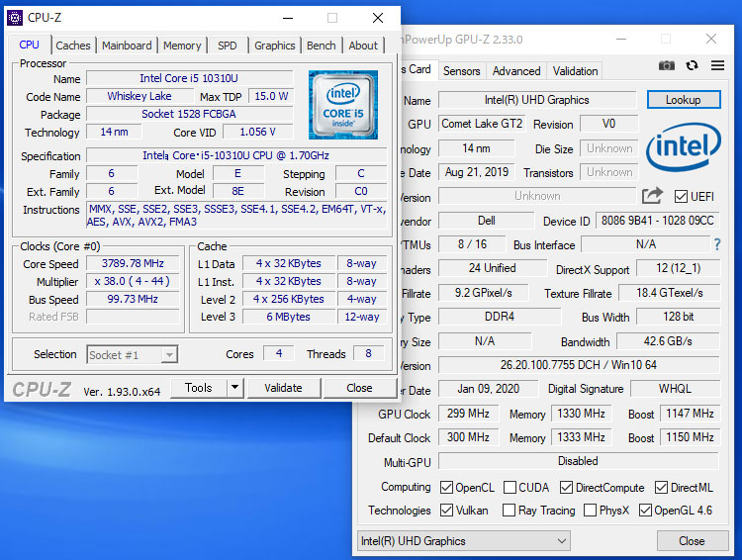Open the Intel(R) UHD Graphics GPU selector
The image size is (742, 560).
[x=464, y=540]
